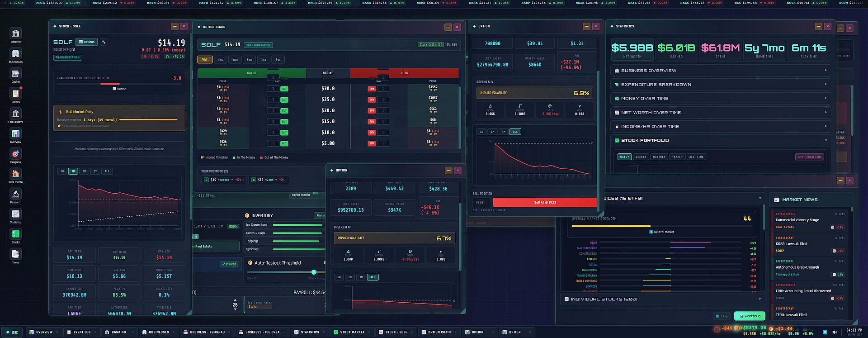
Task: Click the Portfolio button in Stock Market
Action: pyautogui.click(x=750, y=316)
